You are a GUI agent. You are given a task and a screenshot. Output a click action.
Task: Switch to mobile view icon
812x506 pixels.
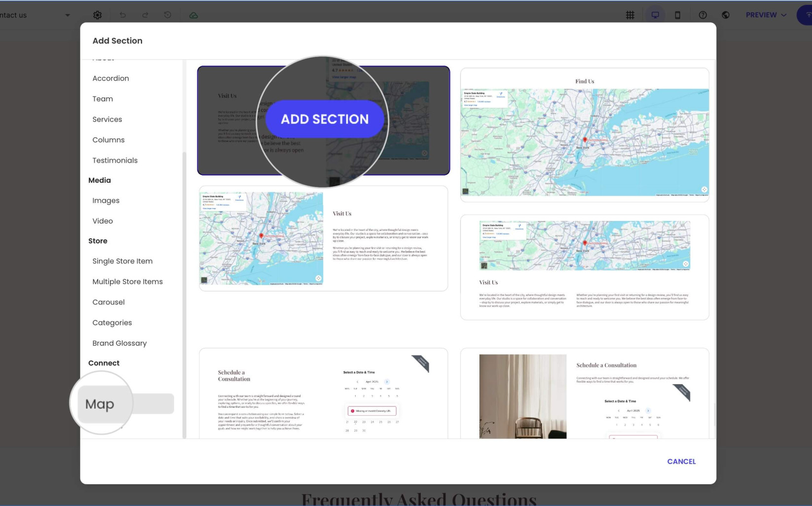pos(678,15)
